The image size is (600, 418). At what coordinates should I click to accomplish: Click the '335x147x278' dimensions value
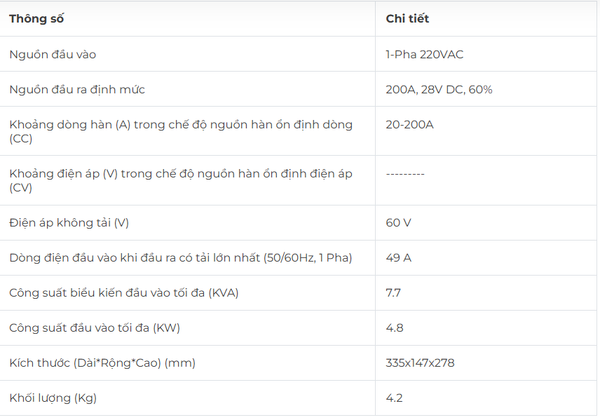420,363
